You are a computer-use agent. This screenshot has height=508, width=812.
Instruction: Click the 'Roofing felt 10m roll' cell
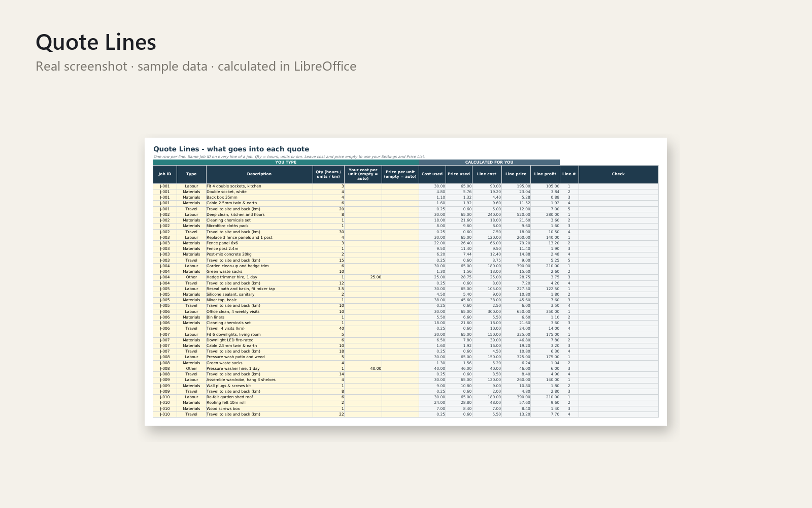click(x=259, y=403)
